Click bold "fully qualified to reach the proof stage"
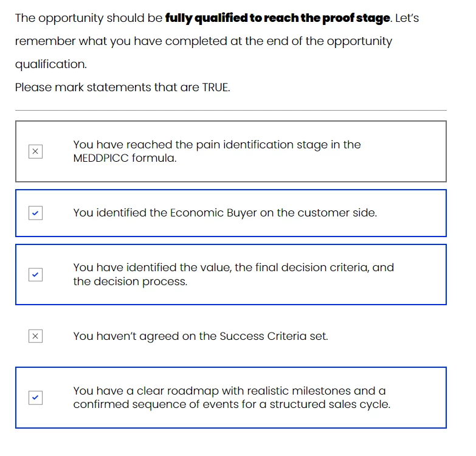This screenshot has height=456, width=476. tap(277, 18)
